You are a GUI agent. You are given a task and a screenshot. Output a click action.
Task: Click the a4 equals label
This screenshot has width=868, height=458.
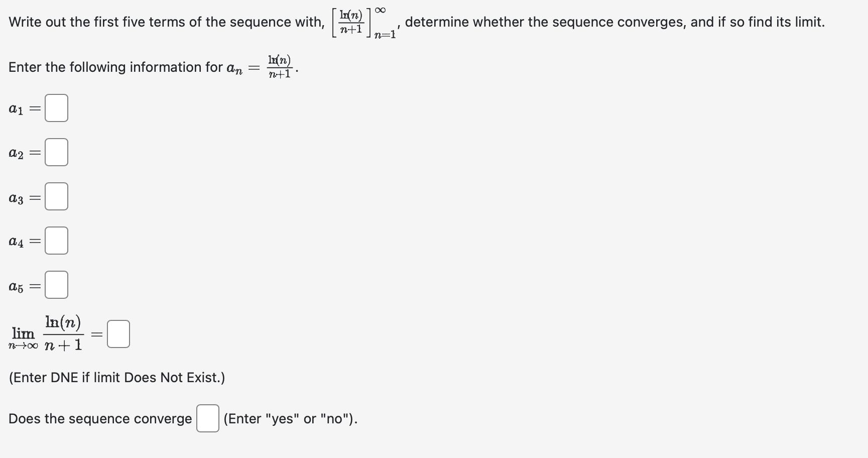22,240
